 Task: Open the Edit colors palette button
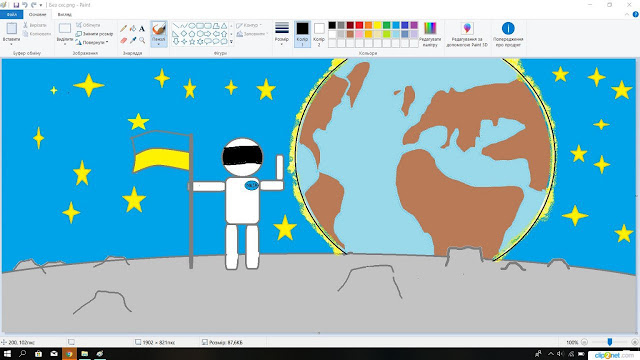click(x=430, y=34)
